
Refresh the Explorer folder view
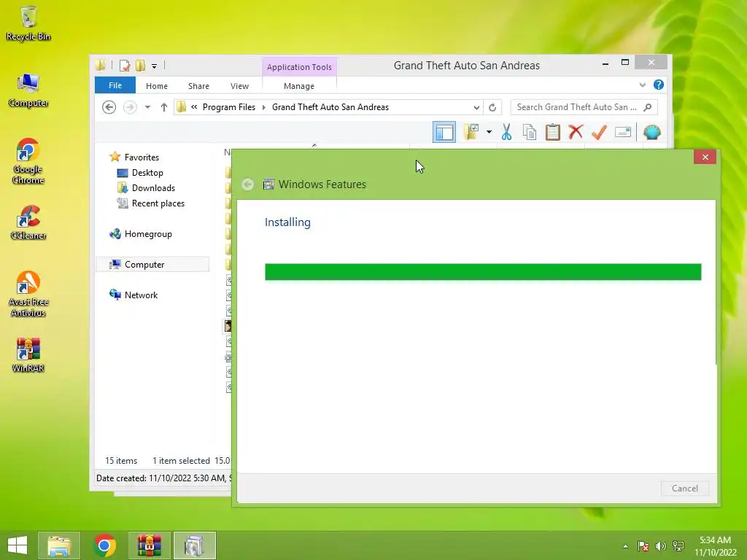(x=492, y=107)
